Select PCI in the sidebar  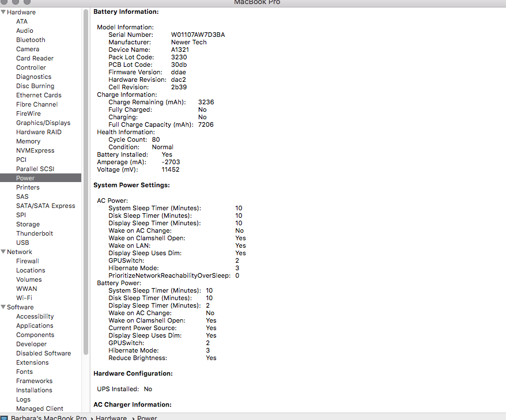21,160
